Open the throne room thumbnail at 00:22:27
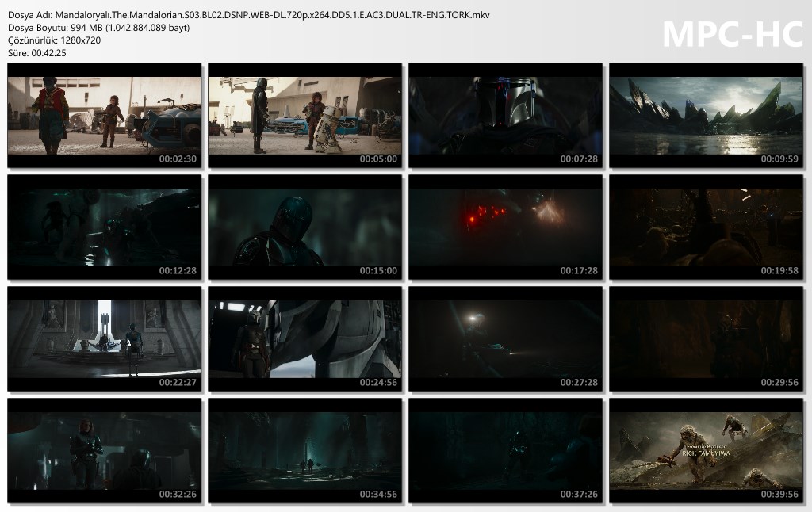812x512 pixels. (104, 339)
